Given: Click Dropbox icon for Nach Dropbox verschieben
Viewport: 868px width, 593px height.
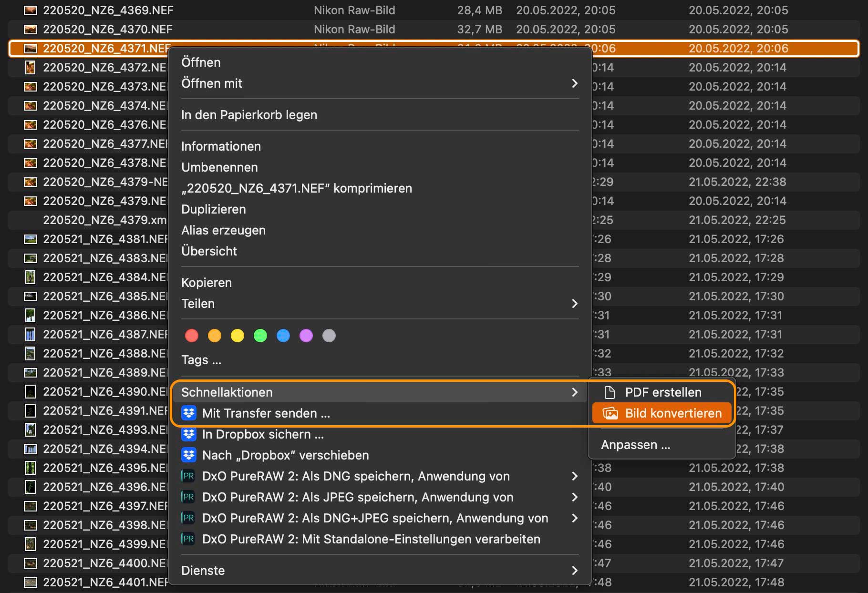Looking at the screenshot, I should tap(189, 455).
